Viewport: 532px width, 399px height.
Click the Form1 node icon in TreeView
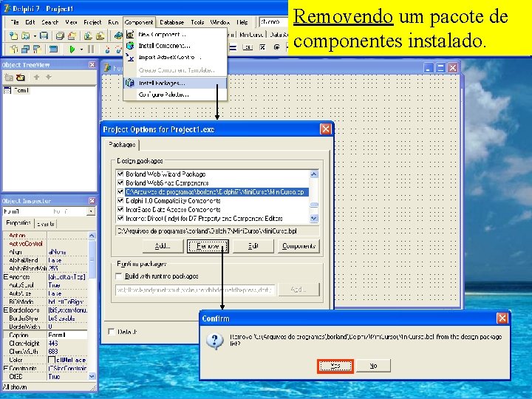point(7,91)
